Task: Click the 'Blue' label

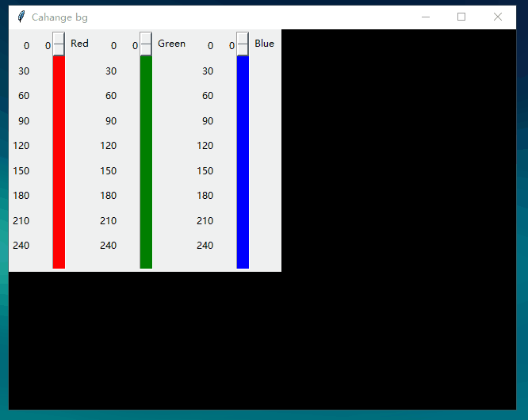Action: pos(264,44)
